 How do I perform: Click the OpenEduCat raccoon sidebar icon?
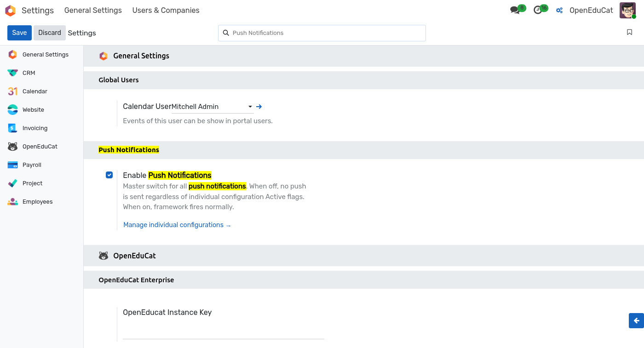(x=13, y=146)
